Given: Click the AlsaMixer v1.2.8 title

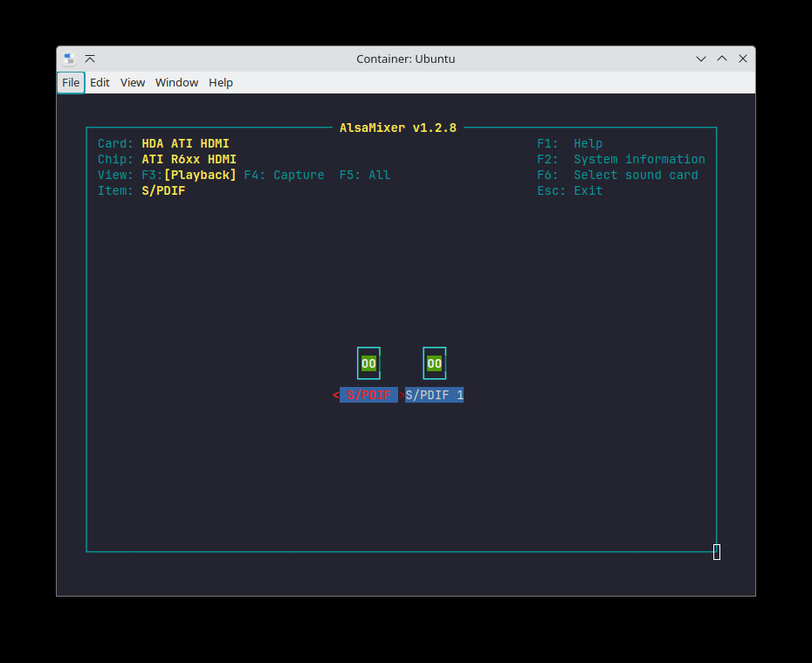Looking at the screenshot, I should (398, 128).
